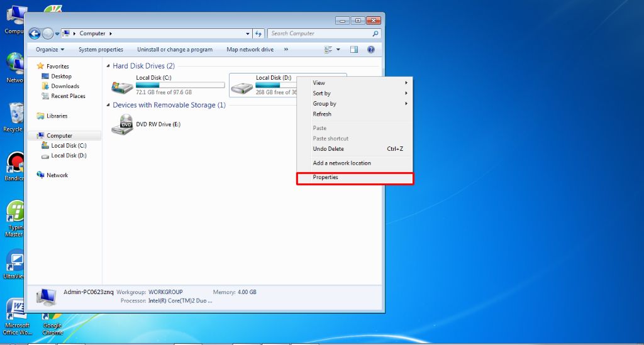Select Local Disk (D:) in the sidebar tree
This screenshot has width=644, height=345.
click(69, 155)
